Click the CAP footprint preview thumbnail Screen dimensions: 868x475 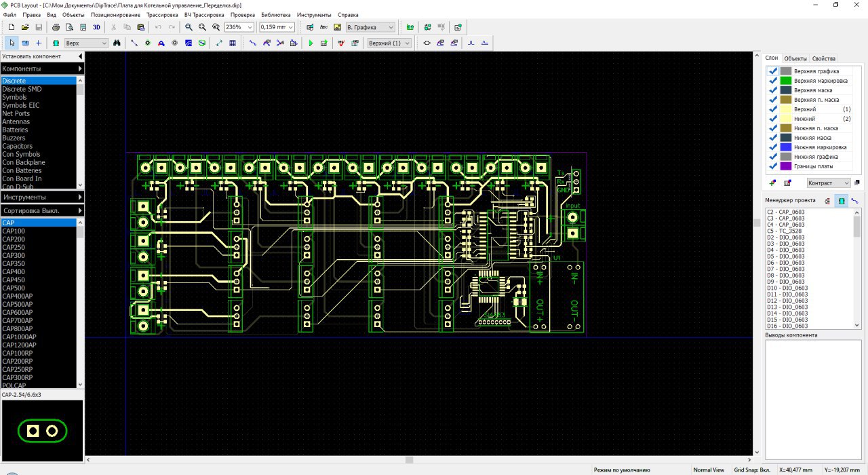click(42, 430)
